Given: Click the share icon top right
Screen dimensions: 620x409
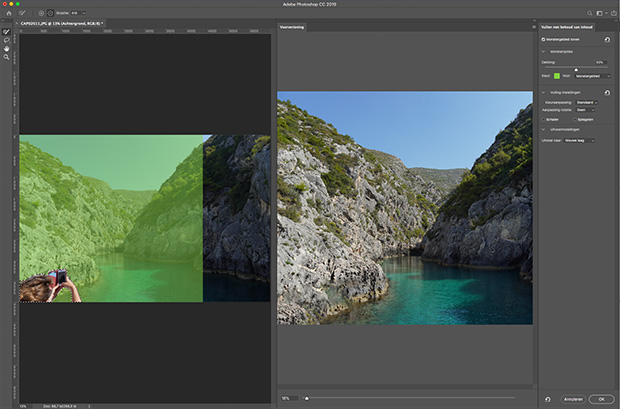Looking at the screenshot, I should (614, 13).
